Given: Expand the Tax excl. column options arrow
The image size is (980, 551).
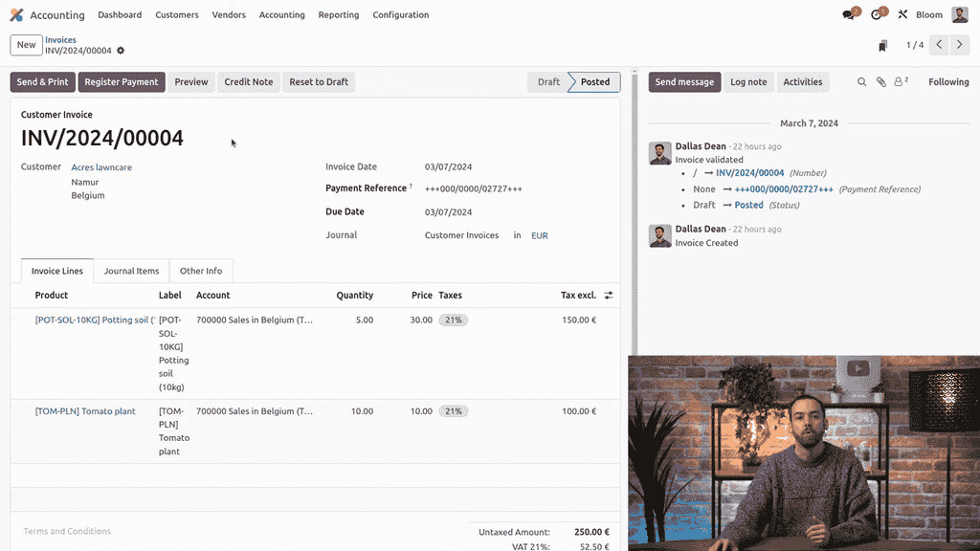Looking at the screenshot, I should tap(610, 295).
